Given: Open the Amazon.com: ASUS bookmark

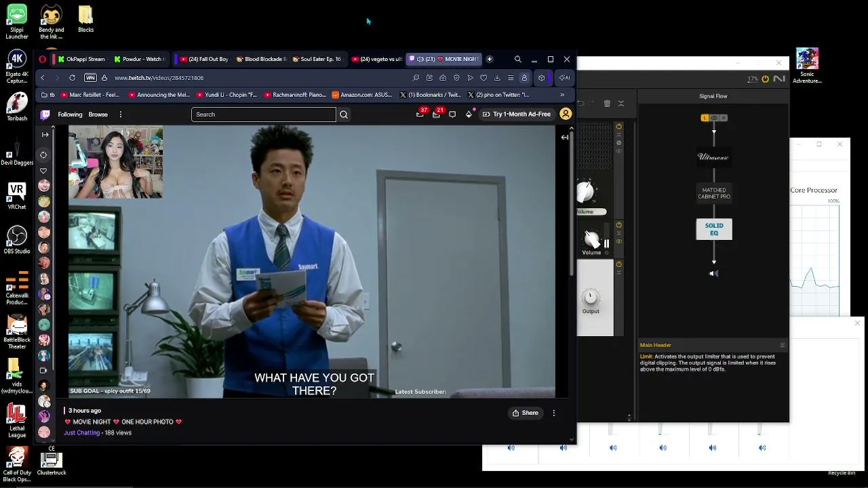Looking at the screenshot, I should pyautogui.click(x=362, y=95).
